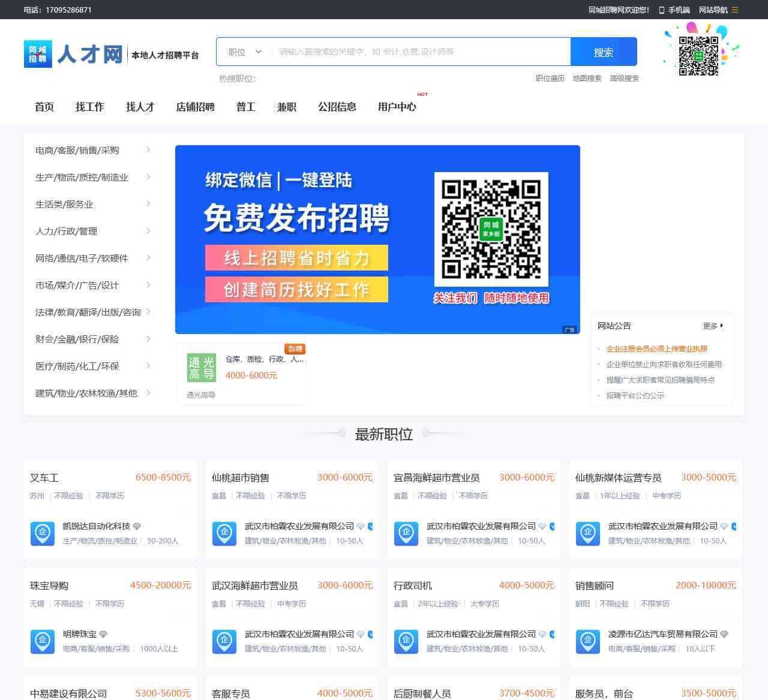
Task: Click company avatar in 武汉海鲜超市营业员 card
Action: pos(224,641)
